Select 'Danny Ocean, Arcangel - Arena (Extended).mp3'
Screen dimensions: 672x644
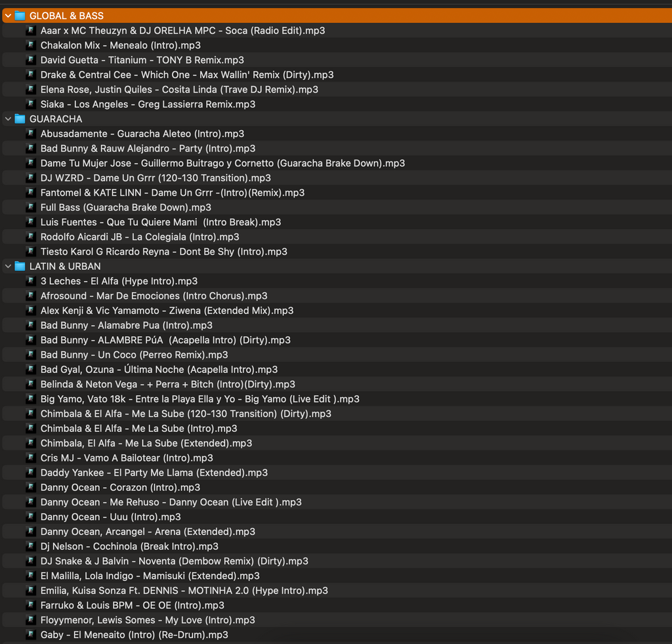148,532
